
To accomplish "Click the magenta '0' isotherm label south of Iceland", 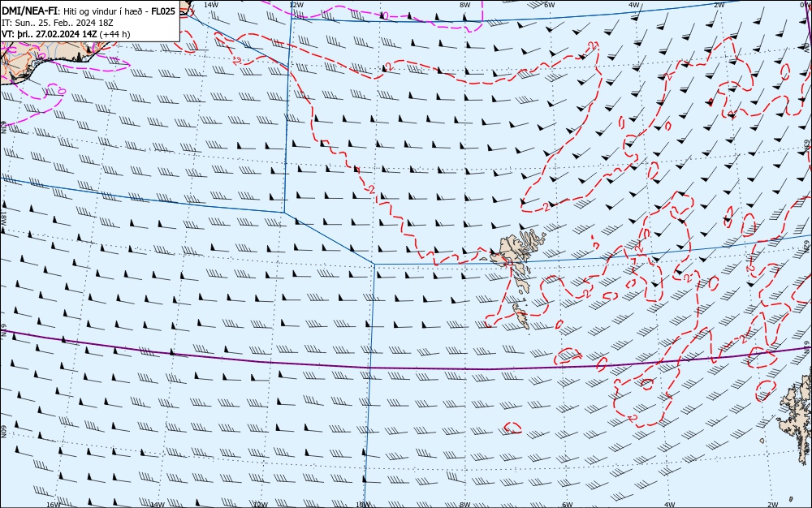I will (61, 91).
